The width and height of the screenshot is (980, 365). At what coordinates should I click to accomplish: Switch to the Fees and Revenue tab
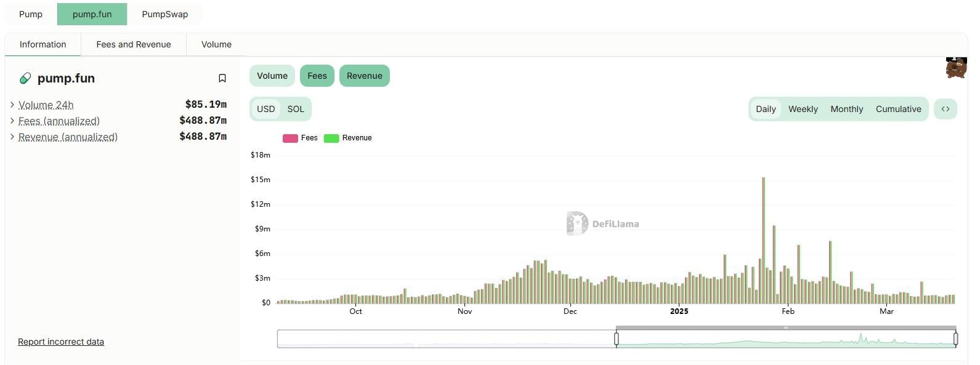pyautogui.click(x=134, y=44)
